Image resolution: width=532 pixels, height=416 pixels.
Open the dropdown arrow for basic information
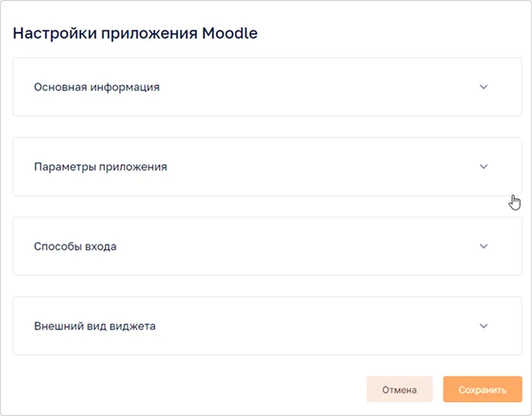tap(483, 87)
